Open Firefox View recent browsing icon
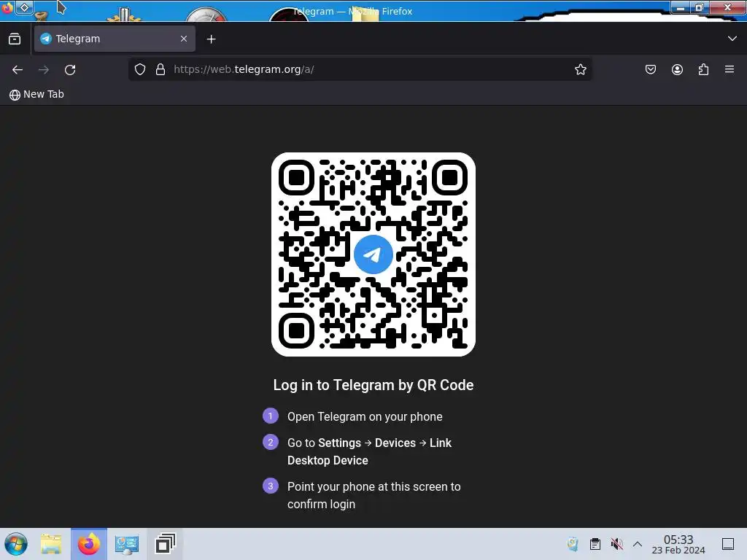Viewport: 747px width, 560px height. tap(15, 39)
